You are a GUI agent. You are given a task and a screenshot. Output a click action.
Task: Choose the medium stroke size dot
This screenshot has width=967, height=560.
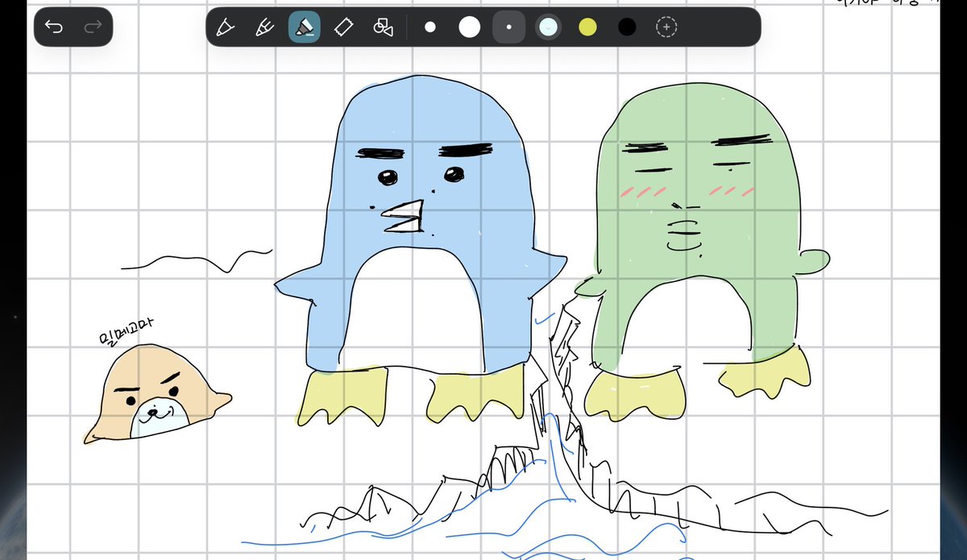pyautogui.click(x=430, y=27)
